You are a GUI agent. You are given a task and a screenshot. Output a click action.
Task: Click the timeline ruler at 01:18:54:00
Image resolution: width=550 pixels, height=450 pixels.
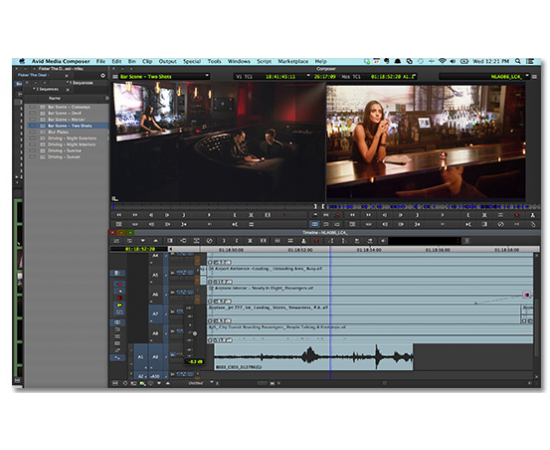pyautogui.click(x=369, y=250)
